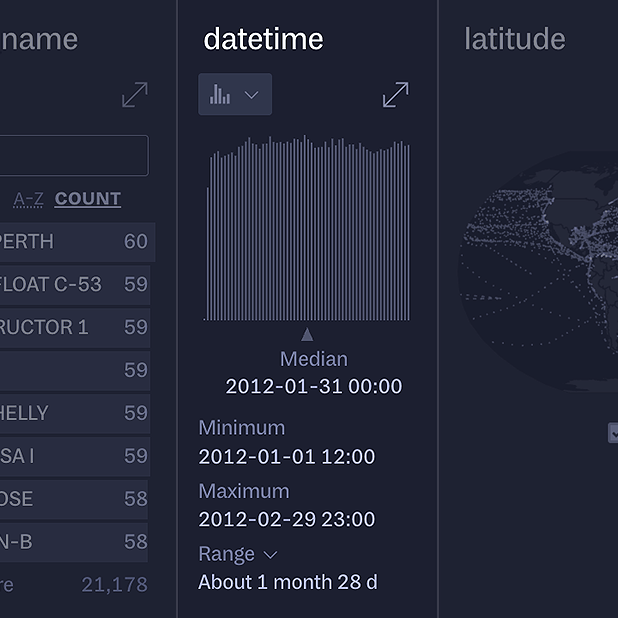618x618 pixels.
Task: Click the median marker triangle under histogram
Action: pos(307,335)
